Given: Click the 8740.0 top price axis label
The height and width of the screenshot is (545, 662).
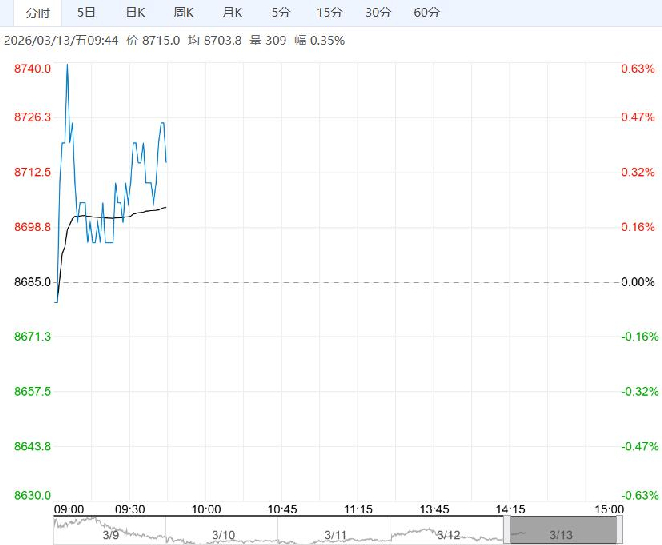Looking at the screenshot, I should (x=32, y=68).
